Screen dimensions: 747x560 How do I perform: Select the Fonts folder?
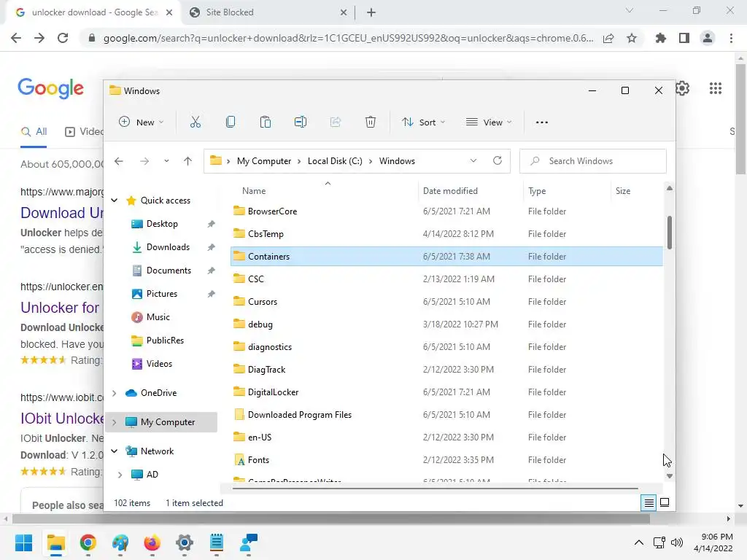(x=446, y=460)
